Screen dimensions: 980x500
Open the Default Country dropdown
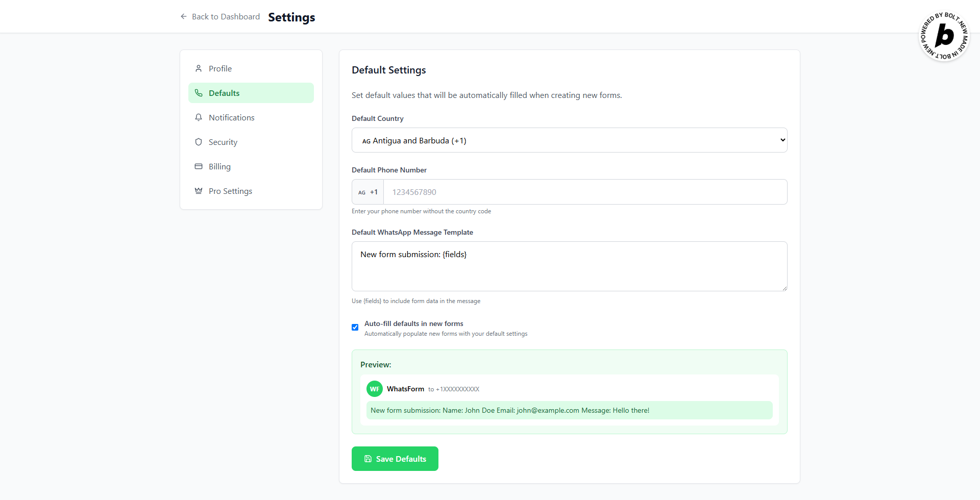[x=569, y=140]
